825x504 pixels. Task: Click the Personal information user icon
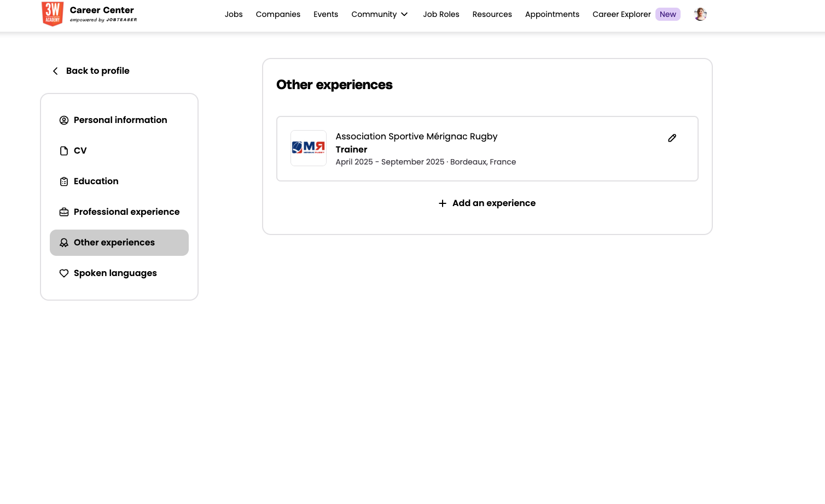[64, 120]
